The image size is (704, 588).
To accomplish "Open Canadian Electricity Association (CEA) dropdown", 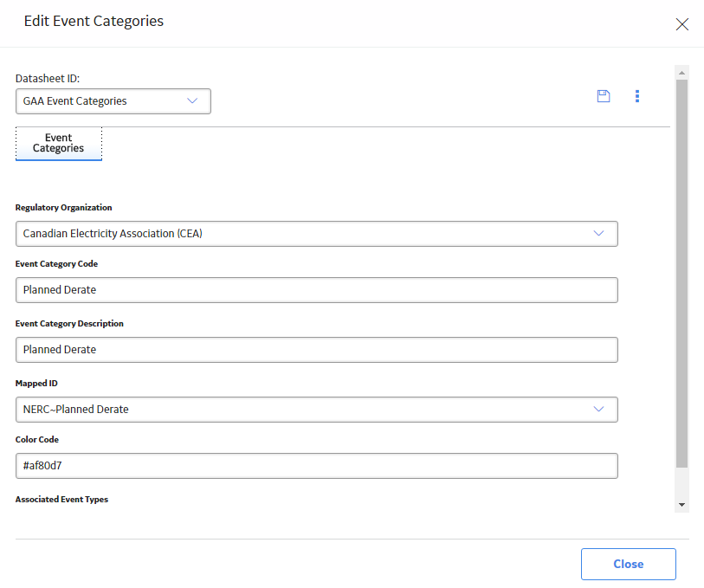I will tap(317, 234).
